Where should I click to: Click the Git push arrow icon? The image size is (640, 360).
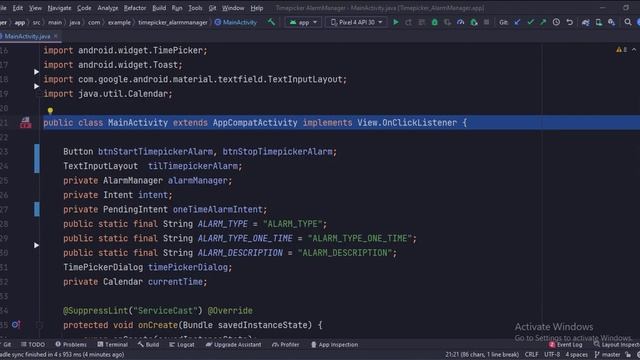pos(543,22)
